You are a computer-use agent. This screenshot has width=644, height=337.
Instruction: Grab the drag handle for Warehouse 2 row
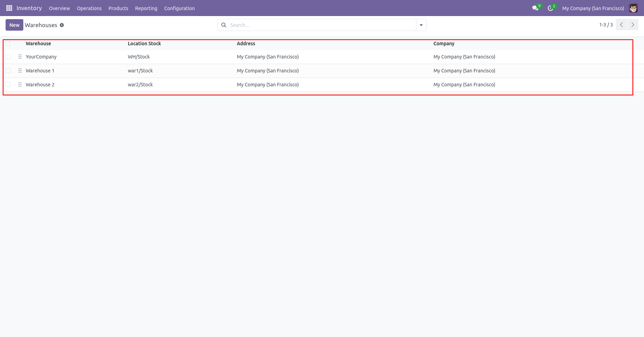click(20, 85)
